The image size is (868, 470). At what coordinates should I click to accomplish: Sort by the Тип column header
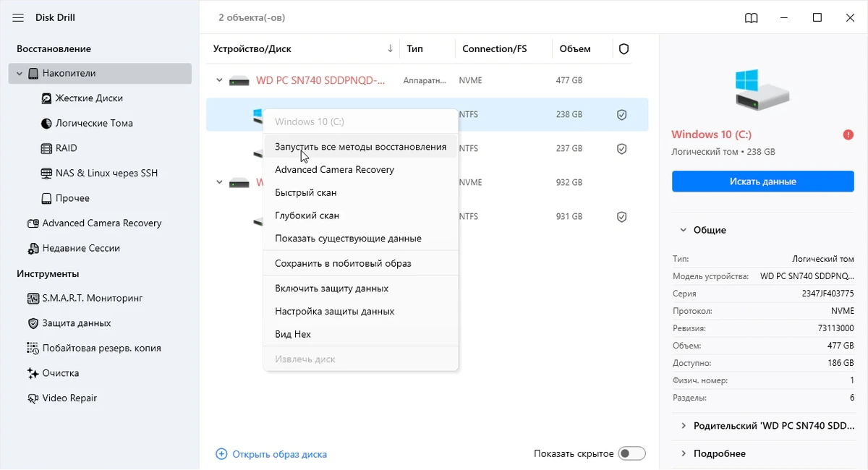415,48
